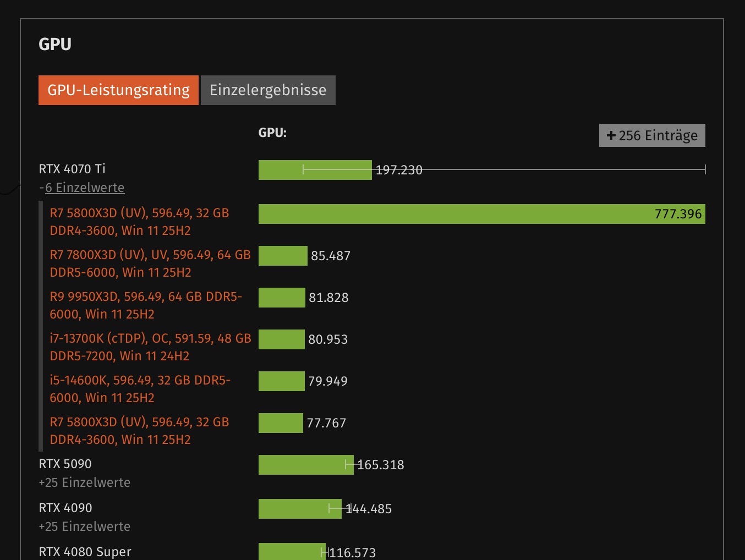Open the R7 5800X3D entry scoring 777.396
Screen dimensions: 745x560
(x=139, y=222)
